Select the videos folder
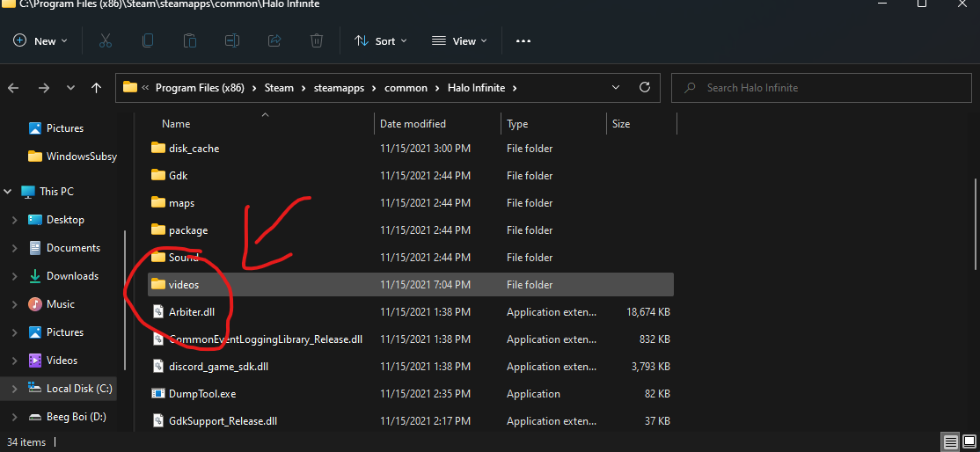 click(x=184, y=285)
